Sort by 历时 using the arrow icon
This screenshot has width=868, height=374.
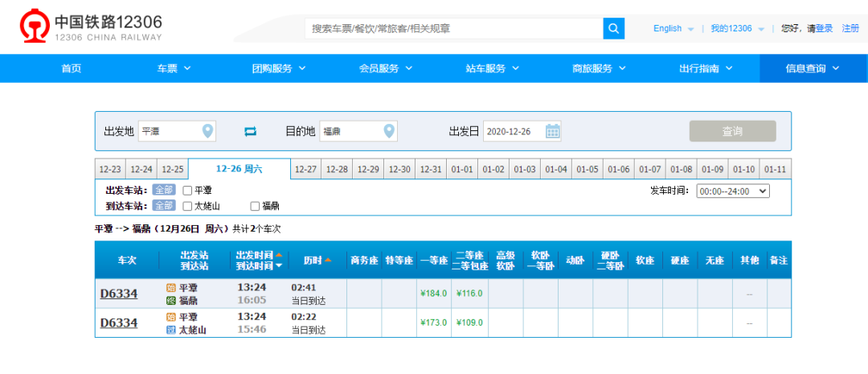tap(328, 261)
